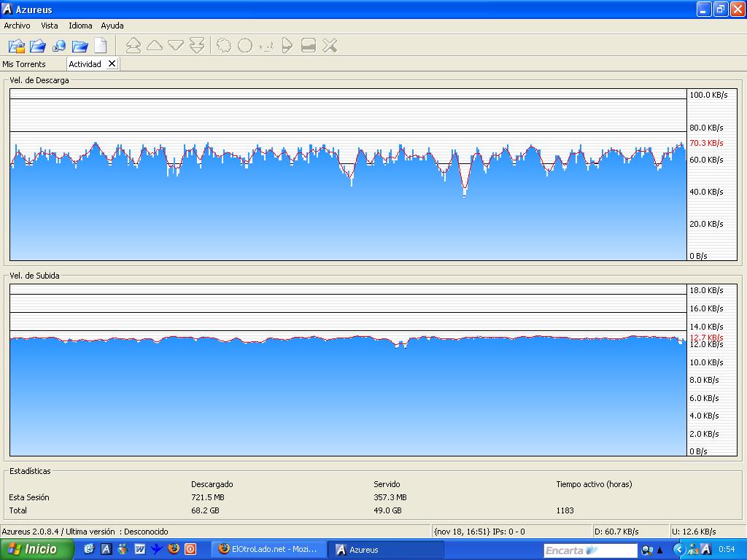Switch to the Mis Torrents tab

coord(24,64)
